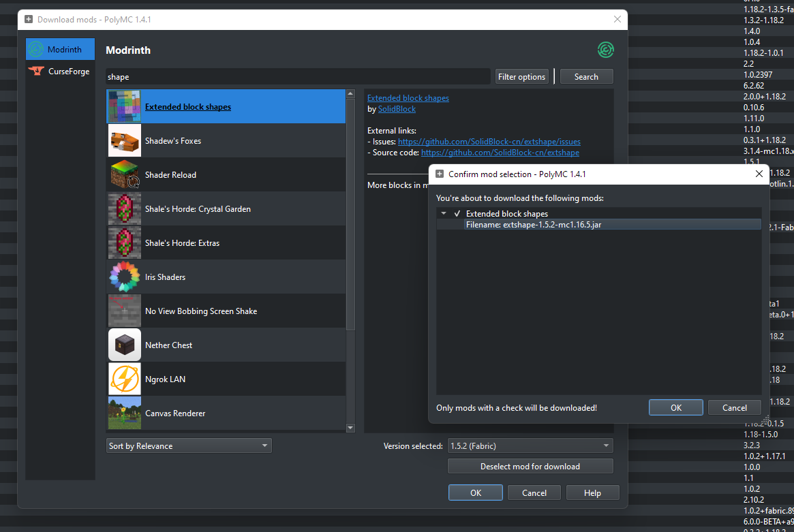Viewport: 794px width, 532px height.
Task: Open the SolidBlock author link
Action: click(x=397, y=108)
